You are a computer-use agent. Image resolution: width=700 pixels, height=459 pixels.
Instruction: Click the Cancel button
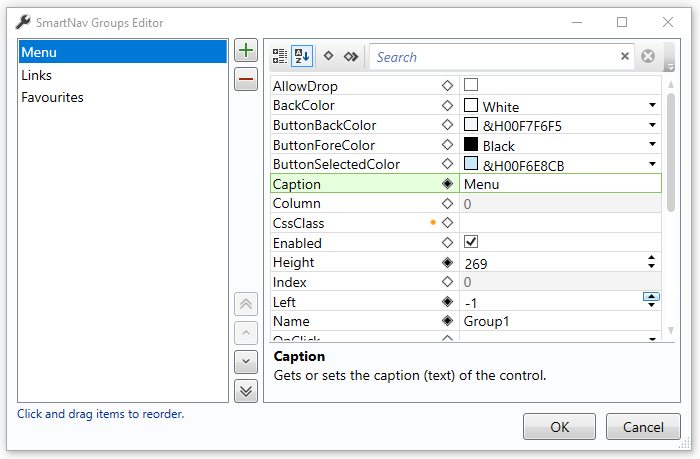pos(643,427)
